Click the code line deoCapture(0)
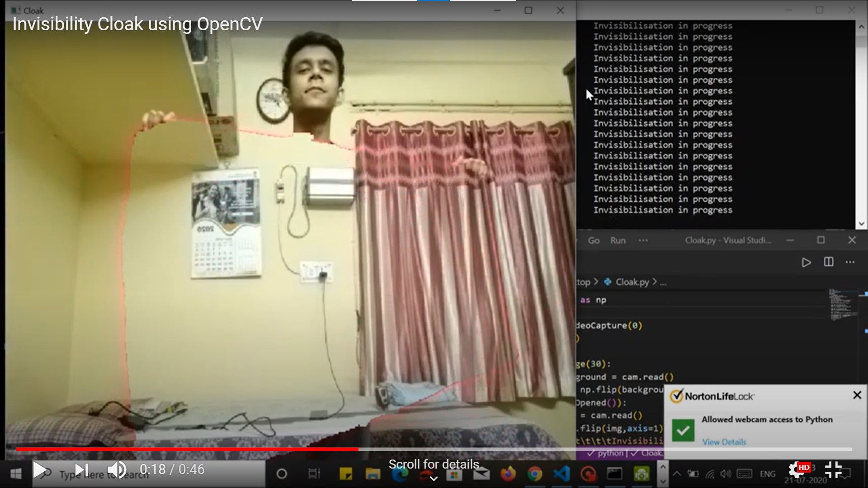 (609, 325)
